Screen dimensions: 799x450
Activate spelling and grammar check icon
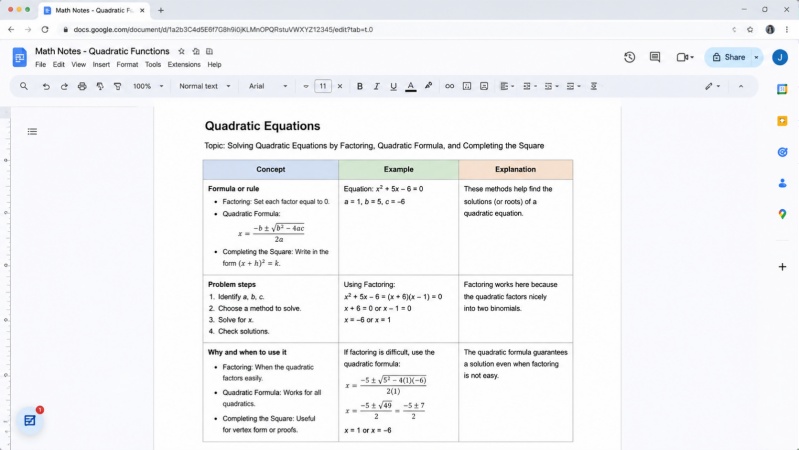(x=100, y=86)
